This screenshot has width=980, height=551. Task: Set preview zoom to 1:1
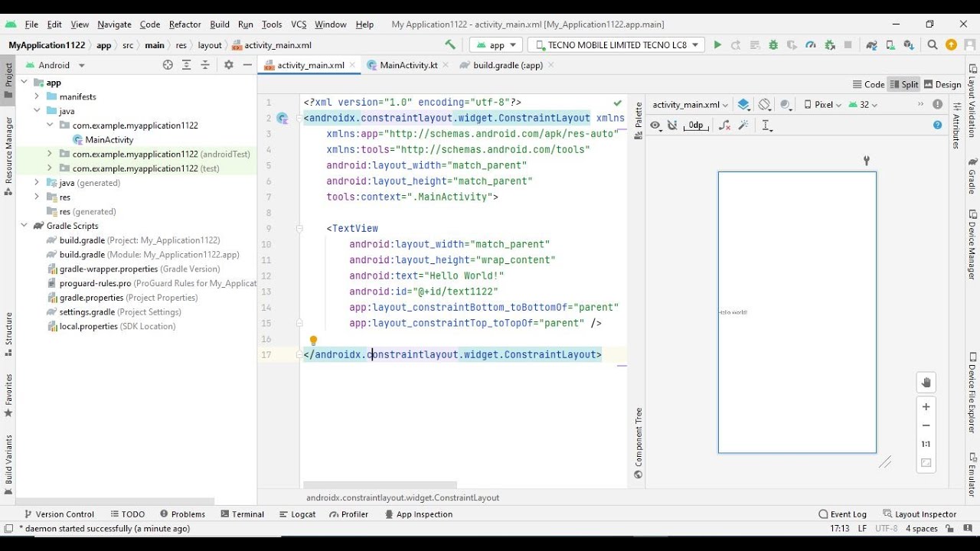pos(926,444)
